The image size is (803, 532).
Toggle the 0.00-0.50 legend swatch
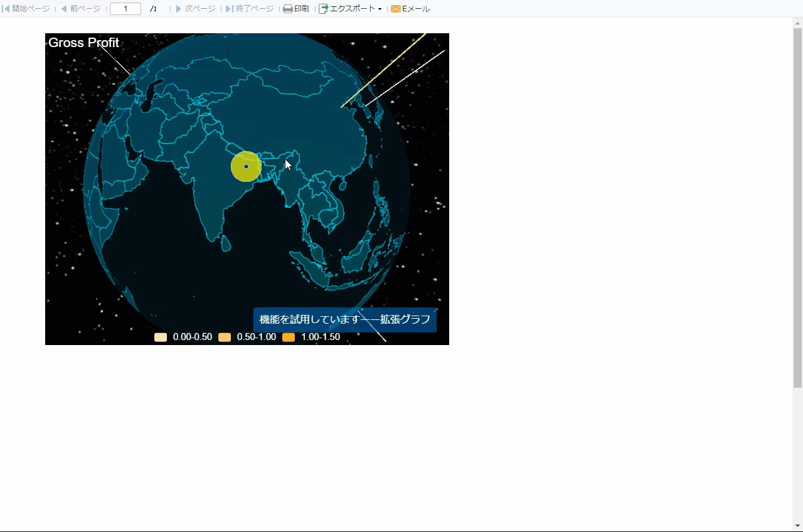click(161, 338)
